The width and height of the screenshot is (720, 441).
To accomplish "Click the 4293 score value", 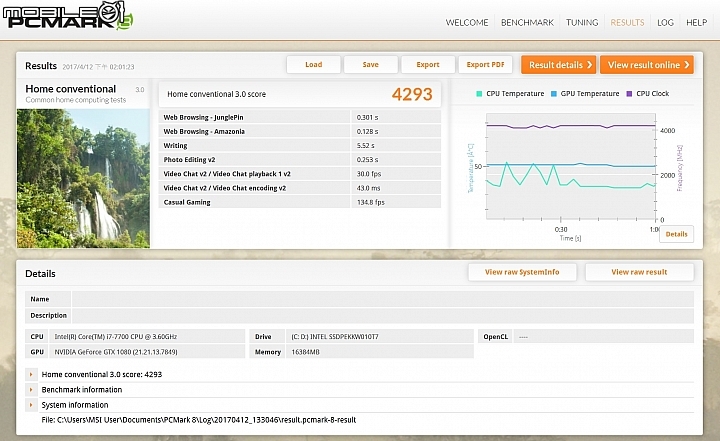I will (x=412, y=94).
